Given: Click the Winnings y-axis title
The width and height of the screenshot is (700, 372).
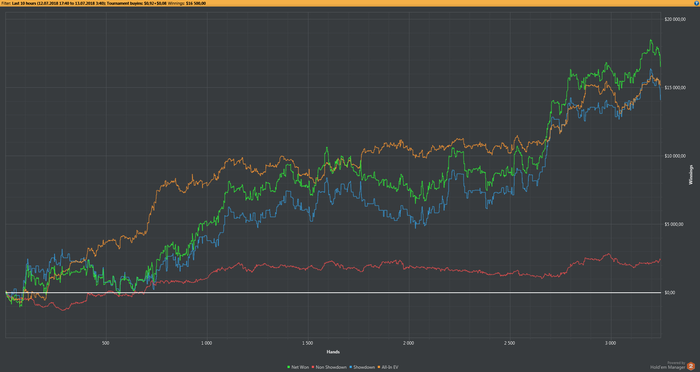Looking at the screenshot, I should (x=691, y=175).
